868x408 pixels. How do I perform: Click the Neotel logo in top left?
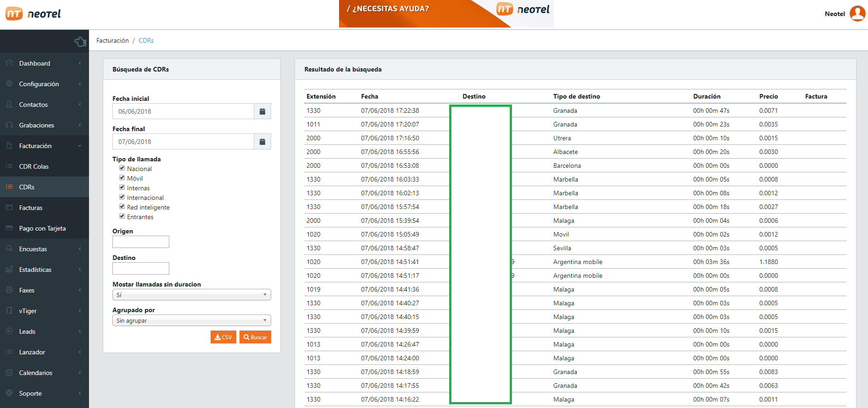click(x=33, y=14)
